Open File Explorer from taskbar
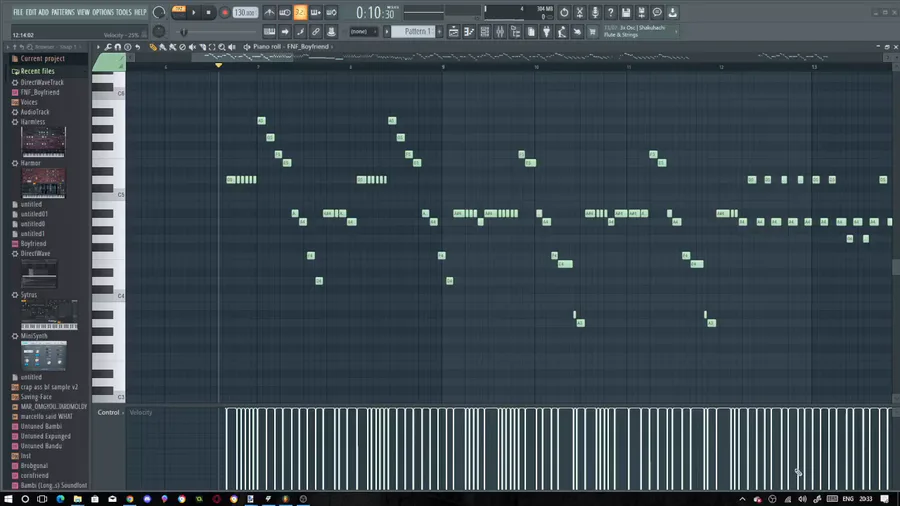Image resolution: width=900 pixels, height=506 pixels. (77, 499)
